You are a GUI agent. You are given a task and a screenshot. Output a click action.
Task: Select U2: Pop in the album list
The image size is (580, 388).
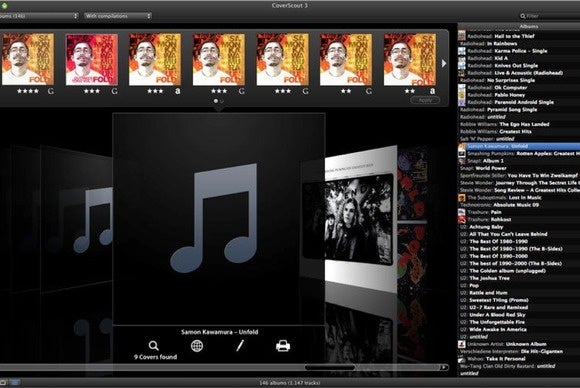(x=519, y=286)
